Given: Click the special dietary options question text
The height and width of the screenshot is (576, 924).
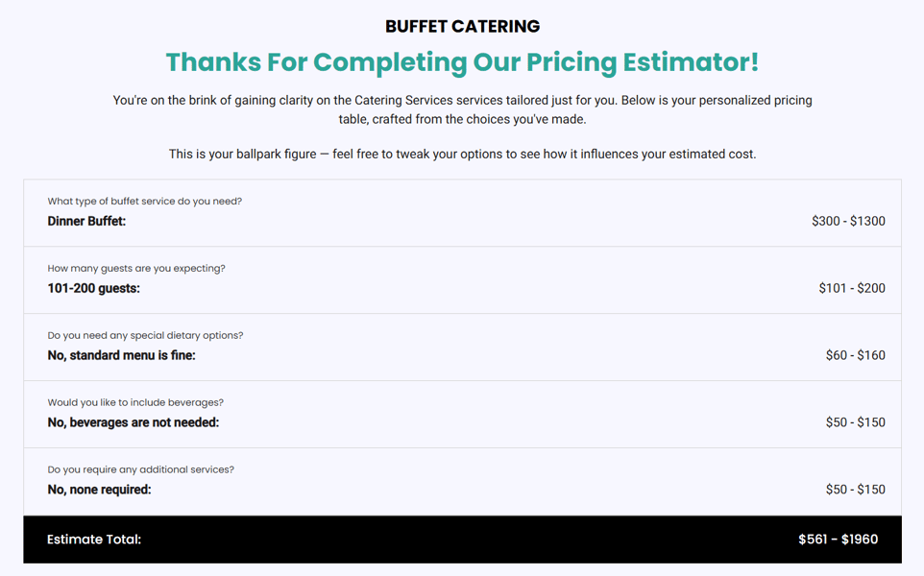Looking at the screenshot, I should pyautogui.click(x=145, y=336).
